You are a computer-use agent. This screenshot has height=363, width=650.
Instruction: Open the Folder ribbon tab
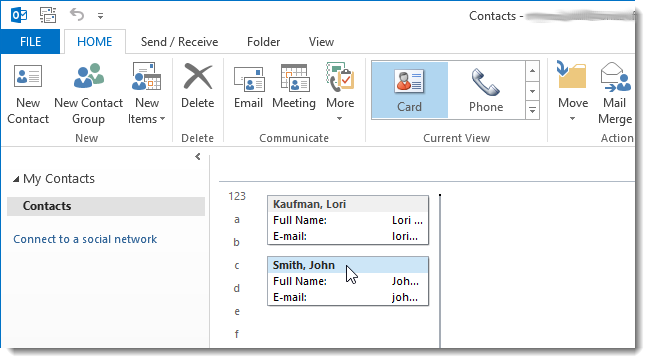tap(264, 42)
